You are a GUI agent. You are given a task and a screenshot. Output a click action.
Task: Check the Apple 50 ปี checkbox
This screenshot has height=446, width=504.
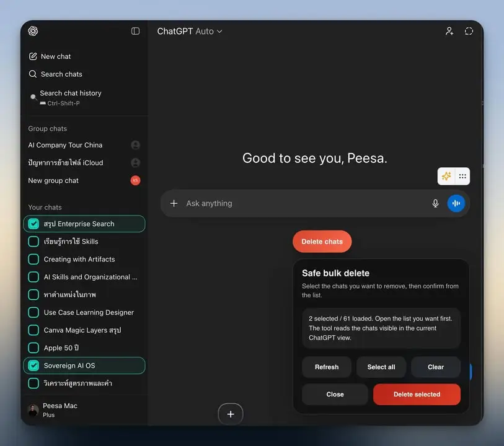tap(33, 348)
